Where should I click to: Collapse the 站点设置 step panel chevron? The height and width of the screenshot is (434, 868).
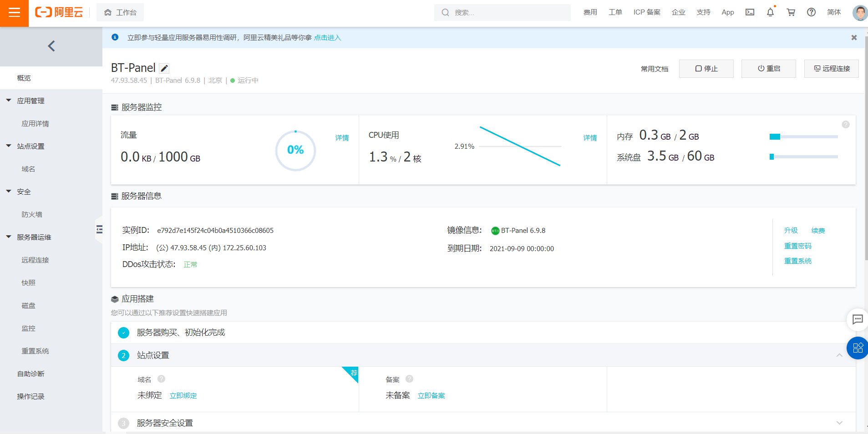tap(839, 355)
